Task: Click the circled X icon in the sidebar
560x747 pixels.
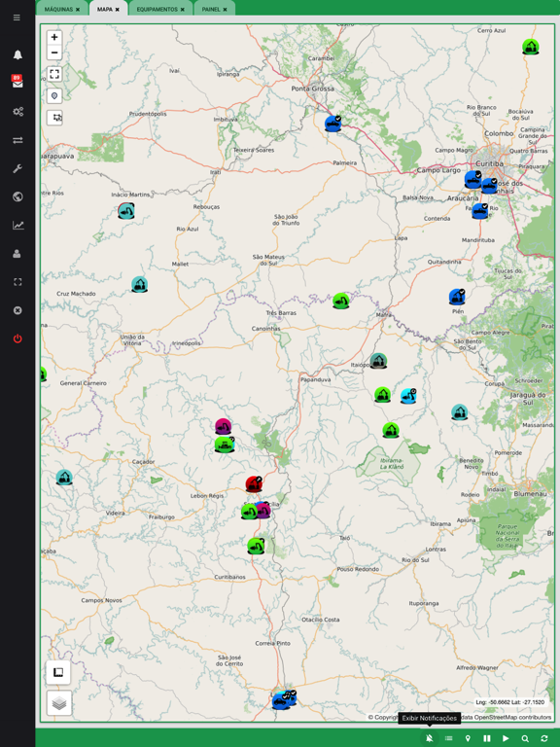Action: click(17, 310)
